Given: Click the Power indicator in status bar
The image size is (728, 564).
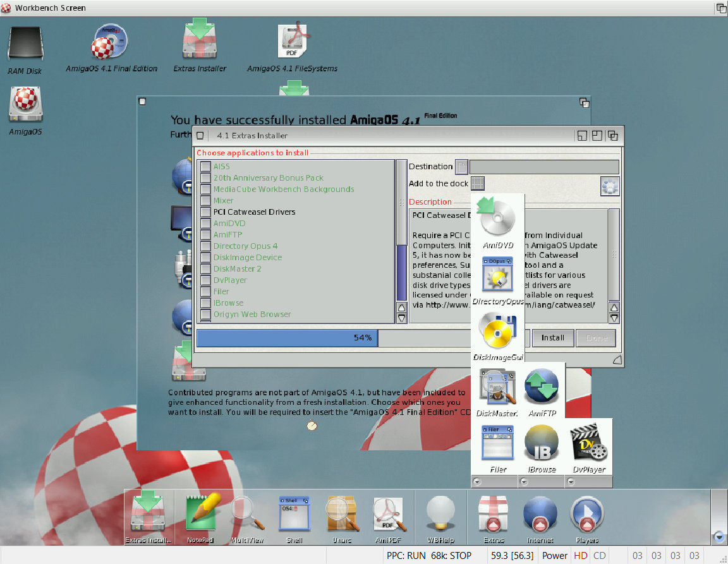Looking at the screenshot, I should pos(554,556).
